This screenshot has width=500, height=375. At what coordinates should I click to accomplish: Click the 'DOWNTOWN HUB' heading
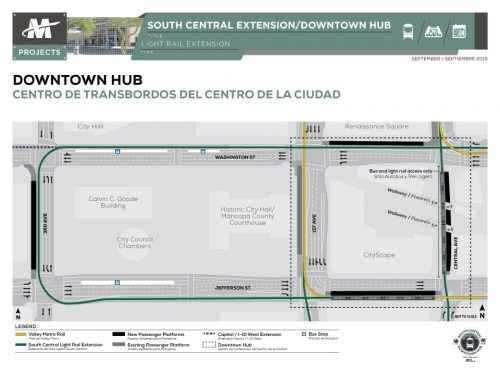[78, 80]
